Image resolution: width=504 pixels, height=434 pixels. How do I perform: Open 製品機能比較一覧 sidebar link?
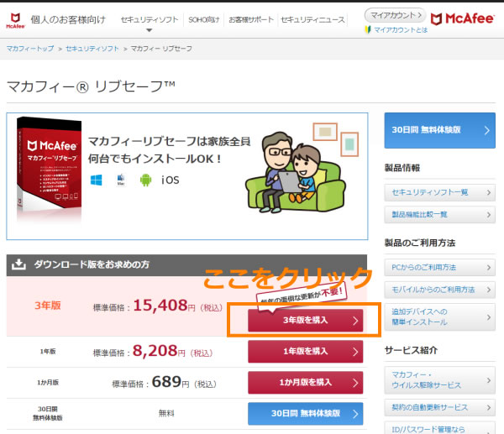[439, 214]
